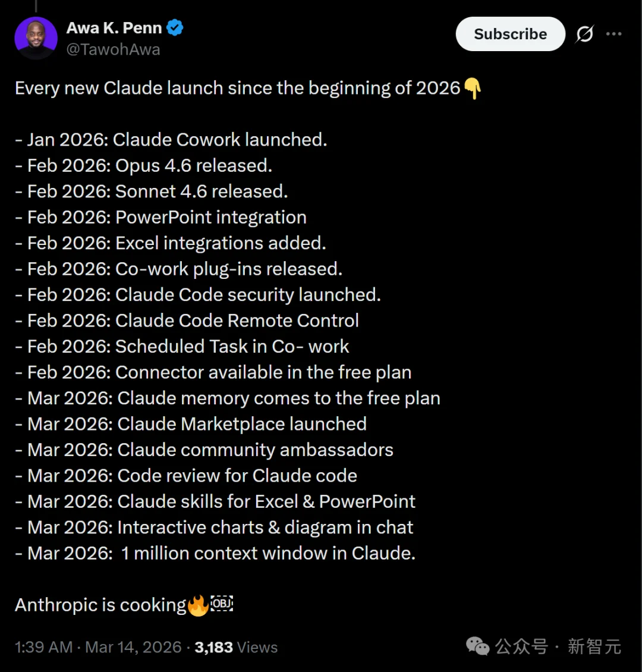Viewport: 642px width, 672px height.
Task: Click the PowerPoint integration entry
Action: coord(160,217)
